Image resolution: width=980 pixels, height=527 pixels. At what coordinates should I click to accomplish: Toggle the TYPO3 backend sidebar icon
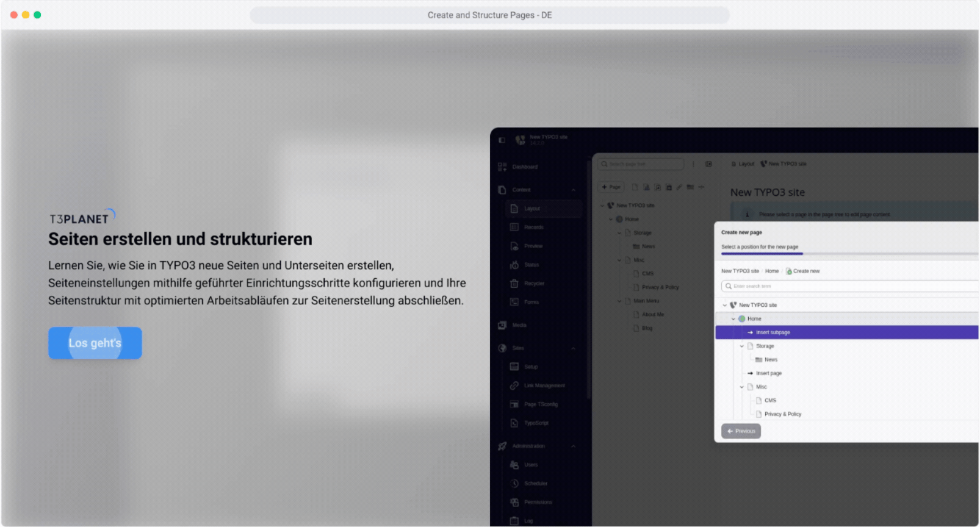tap(502, 140)
